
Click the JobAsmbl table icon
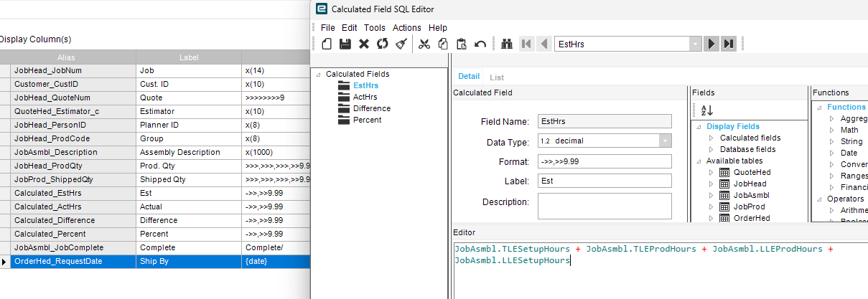pyautogui.click(x=724, y=196)
